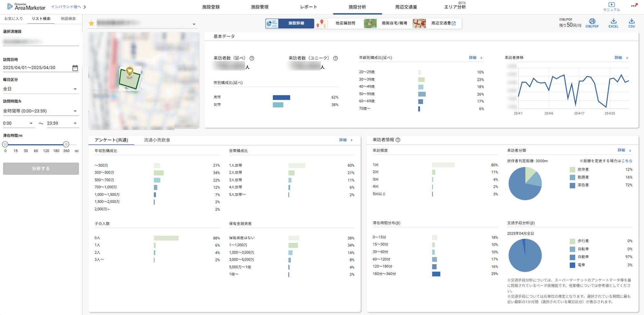Click the 商圏自宅/職場 map thumbnail
This screenshot has height=315, width=644.
(370, 23)
